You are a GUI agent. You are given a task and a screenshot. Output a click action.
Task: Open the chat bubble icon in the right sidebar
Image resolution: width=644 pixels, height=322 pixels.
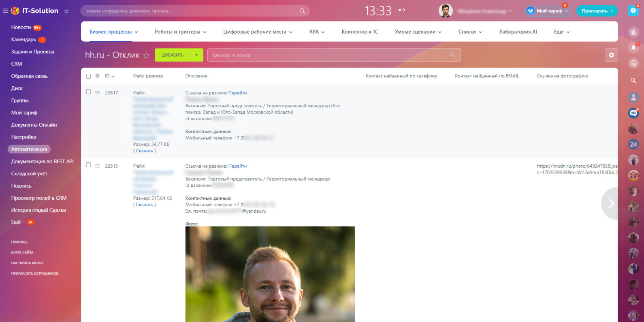click(x=633, y=63)
